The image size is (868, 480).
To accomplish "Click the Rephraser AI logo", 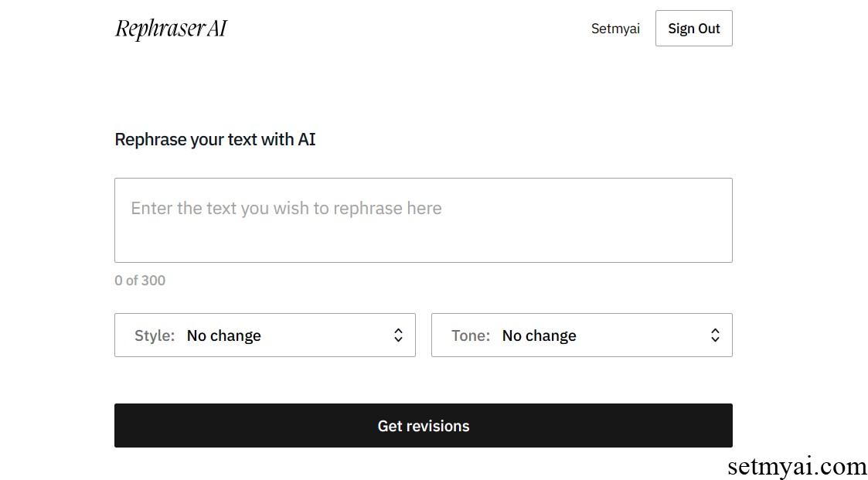I will point(171,29).
